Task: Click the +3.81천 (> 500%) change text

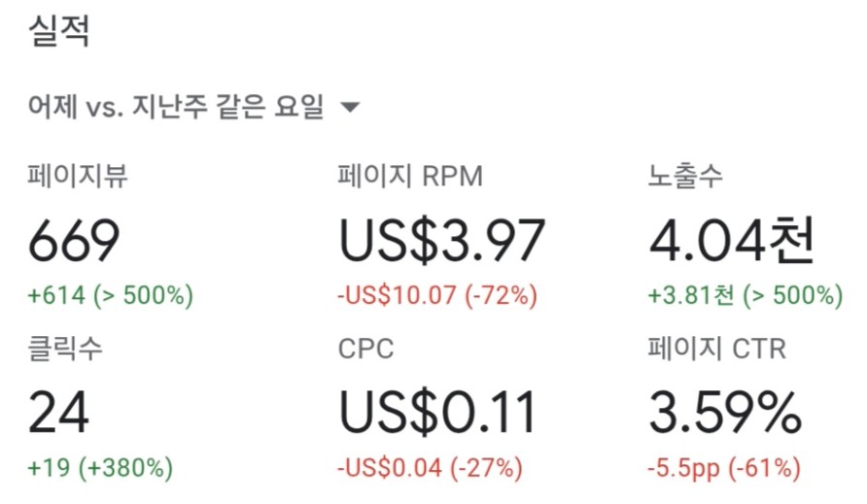Action: tap(746, 295)
